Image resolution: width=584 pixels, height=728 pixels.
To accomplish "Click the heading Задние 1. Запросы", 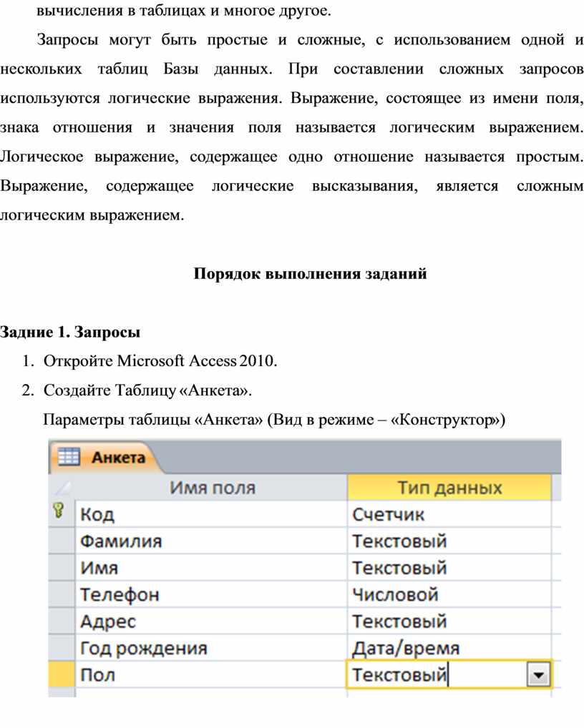I will coord(69,332).
